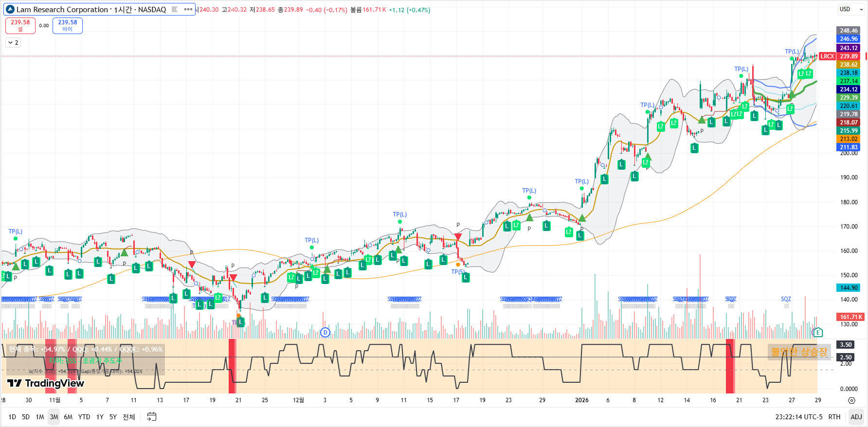The height and width of the screenshot is (427, 868).
Task: Click the red down-triangle signal near December 17
Action: pos(458,237)
